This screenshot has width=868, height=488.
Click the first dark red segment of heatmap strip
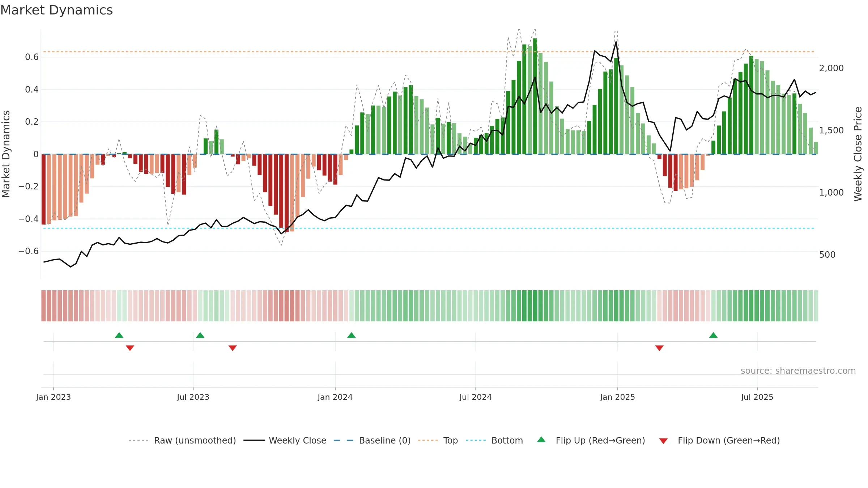click(x=44, y=306)
